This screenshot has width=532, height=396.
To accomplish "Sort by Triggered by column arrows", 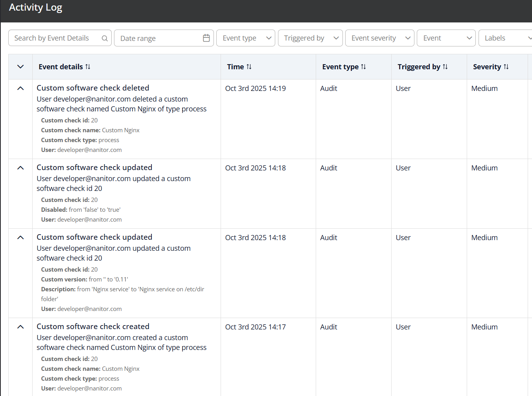I will pos(445,67).
